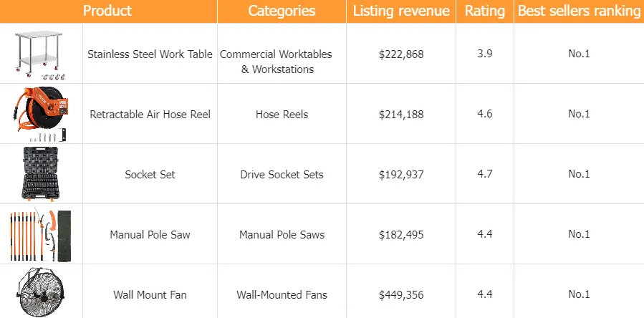
Task: Sort by the Categories column header
Action: point(282,11)
